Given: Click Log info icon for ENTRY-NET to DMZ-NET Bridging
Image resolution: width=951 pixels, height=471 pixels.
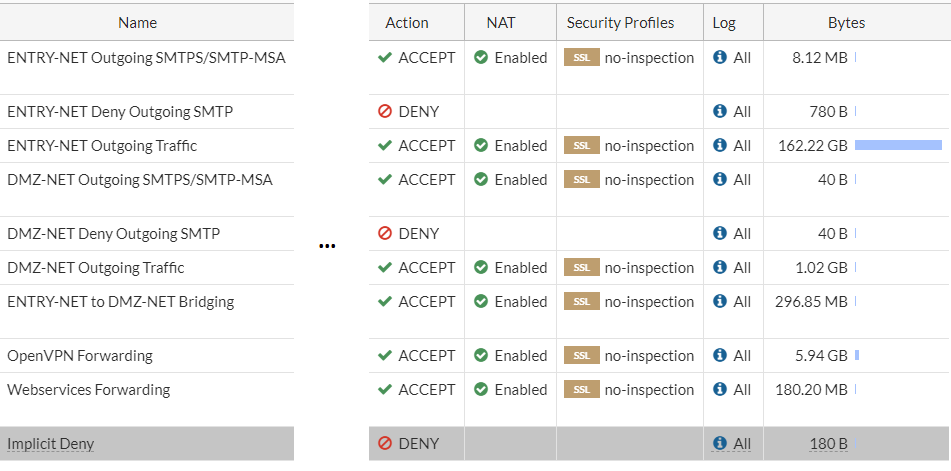Looking at the screenshot, I should point(720,302).
